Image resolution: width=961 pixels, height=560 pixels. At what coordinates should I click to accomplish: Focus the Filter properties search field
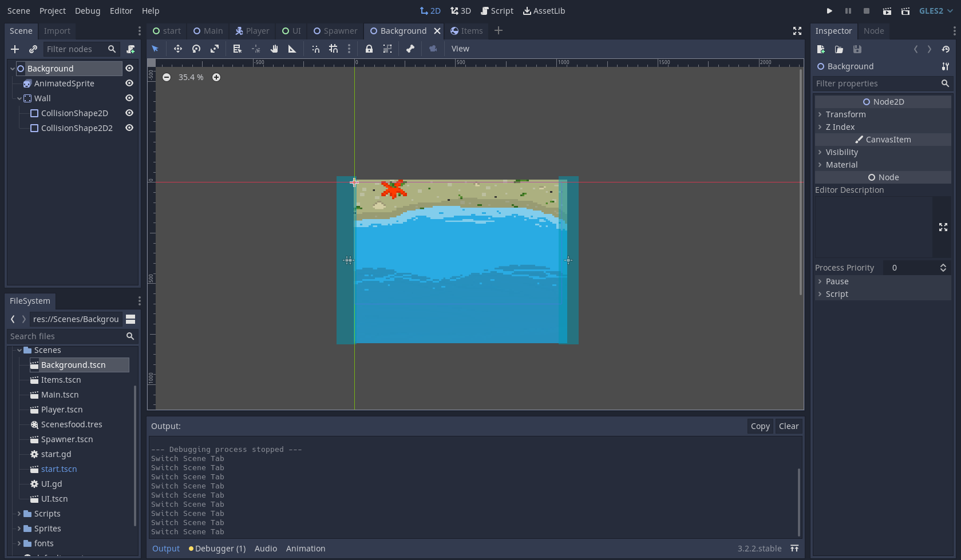point(876,84)
